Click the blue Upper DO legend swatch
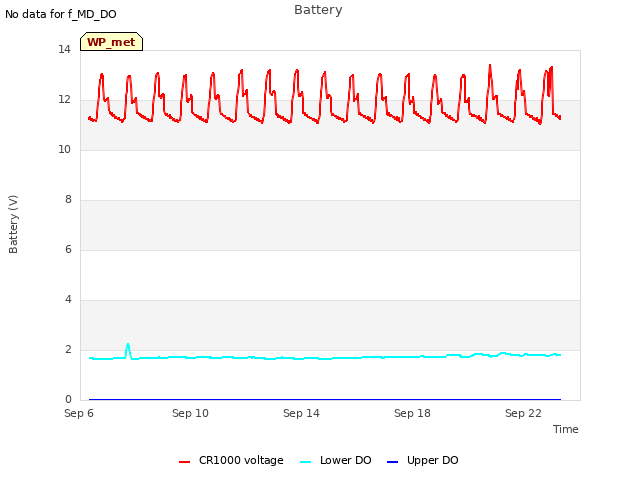This screenshot has height=480, width=640. pos(392,462)
